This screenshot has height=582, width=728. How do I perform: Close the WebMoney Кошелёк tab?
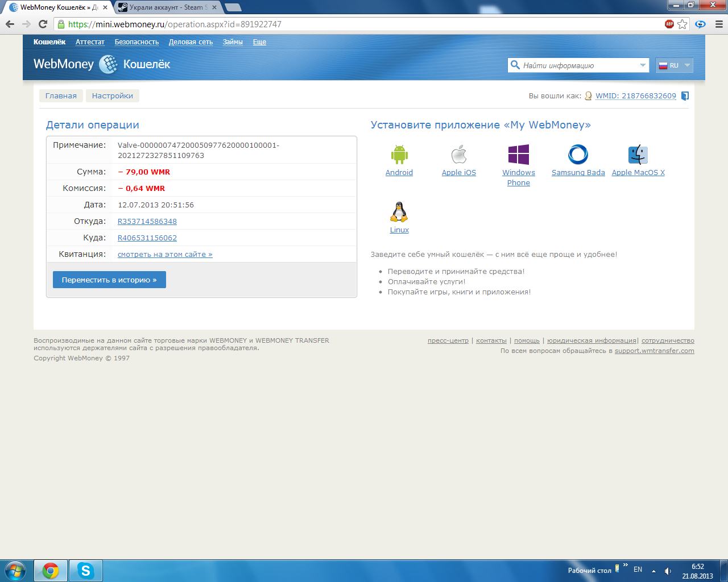tap(105, 7)
